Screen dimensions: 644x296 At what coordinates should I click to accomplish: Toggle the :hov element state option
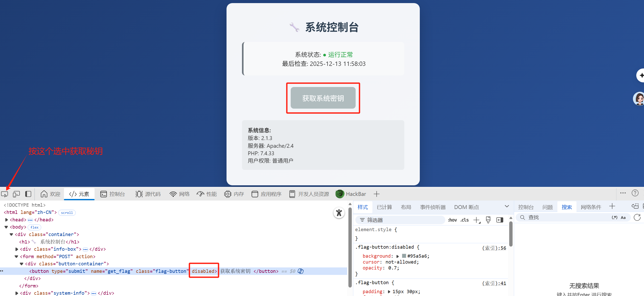[452, 220]
